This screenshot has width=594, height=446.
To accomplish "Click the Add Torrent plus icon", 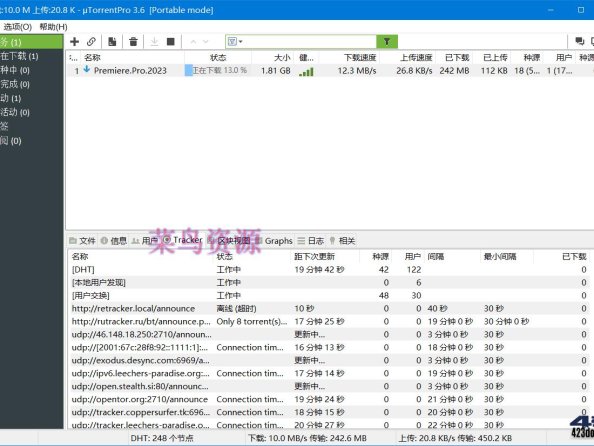I will click(75, 42).
